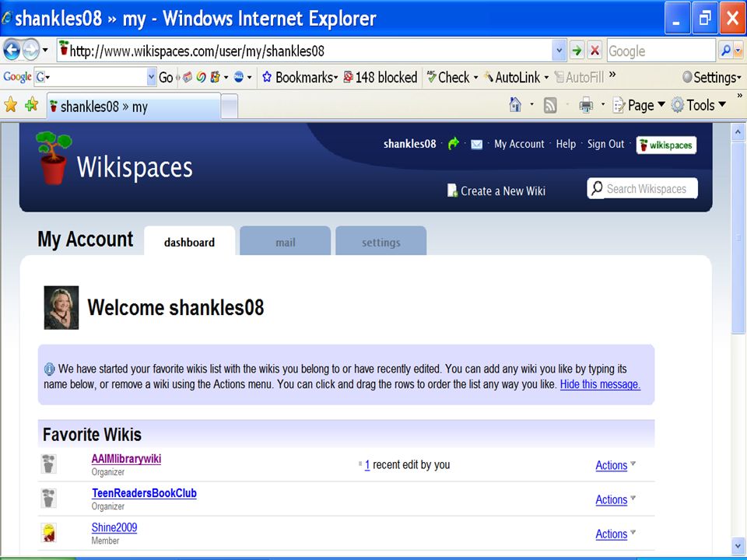Click the red Stop loading button
This screenshot has height=560, width=747.
[x=594, y=51]
